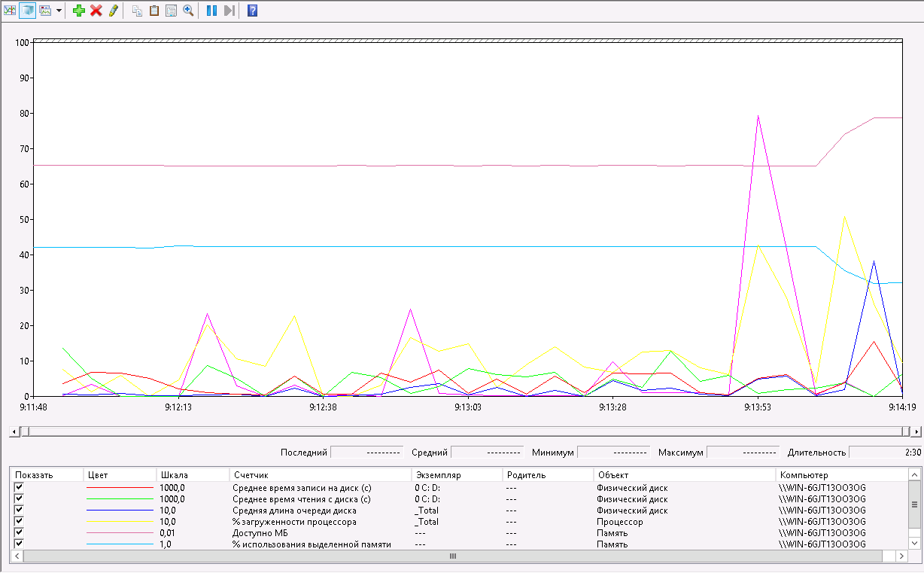The image size is (924, 573).
Task: Sort by the 'Показать' column header
Action: 47,475
